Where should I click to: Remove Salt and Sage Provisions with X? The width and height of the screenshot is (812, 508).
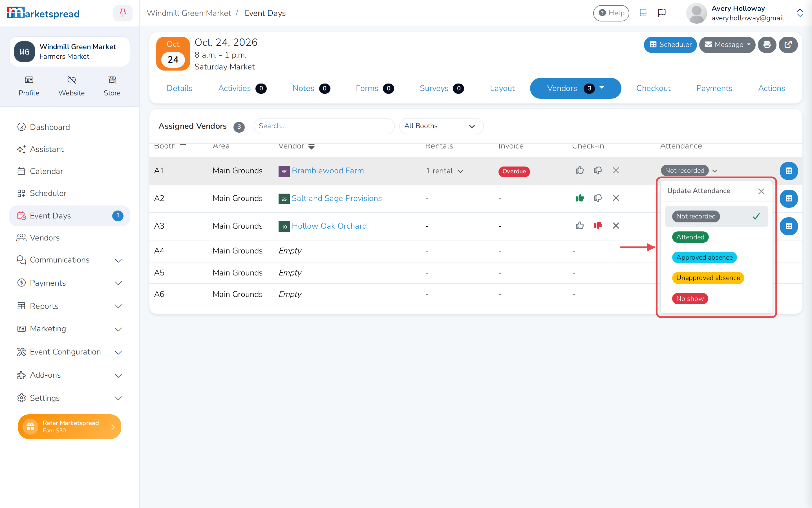coord(616,198)
